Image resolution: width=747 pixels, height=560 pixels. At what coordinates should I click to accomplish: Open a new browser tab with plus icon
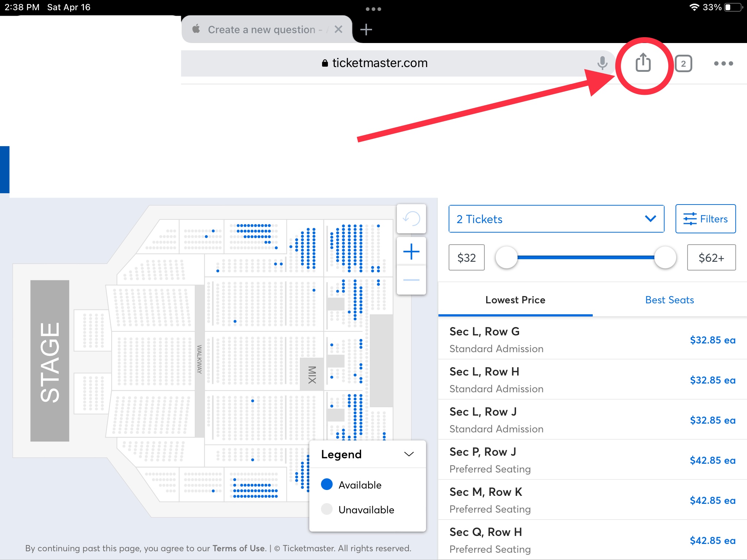point(366,30)
